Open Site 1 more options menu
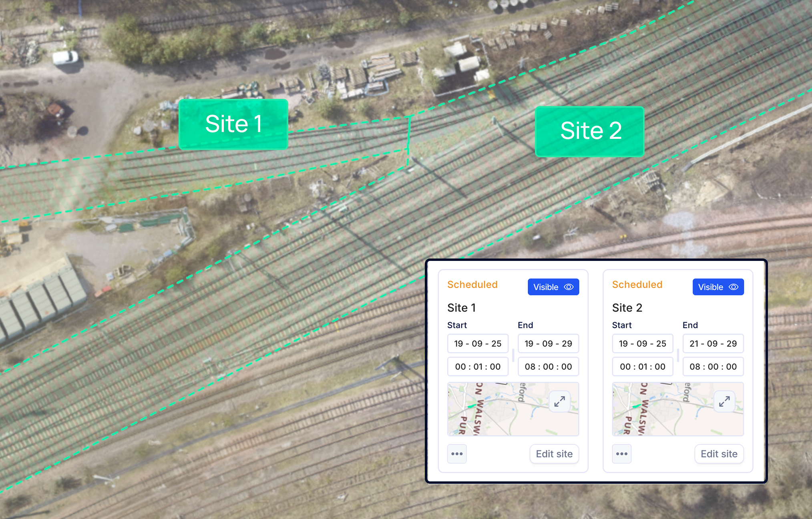 point(457,454)
